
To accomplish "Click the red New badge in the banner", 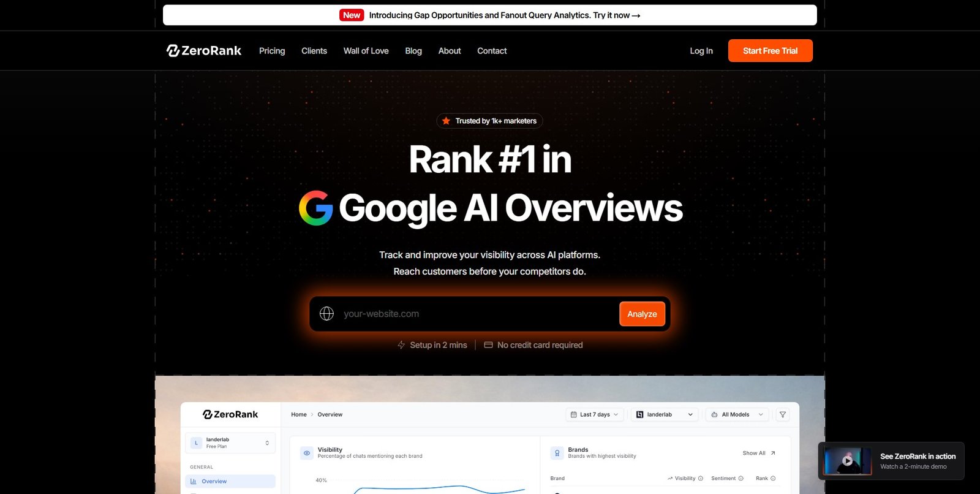I will [352, 15].
